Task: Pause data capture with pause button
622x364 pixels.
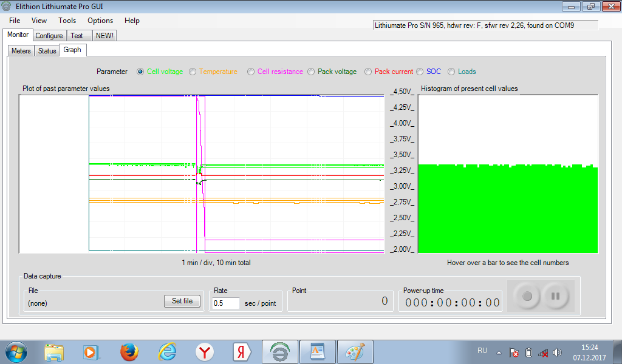Action: (555, 296)
